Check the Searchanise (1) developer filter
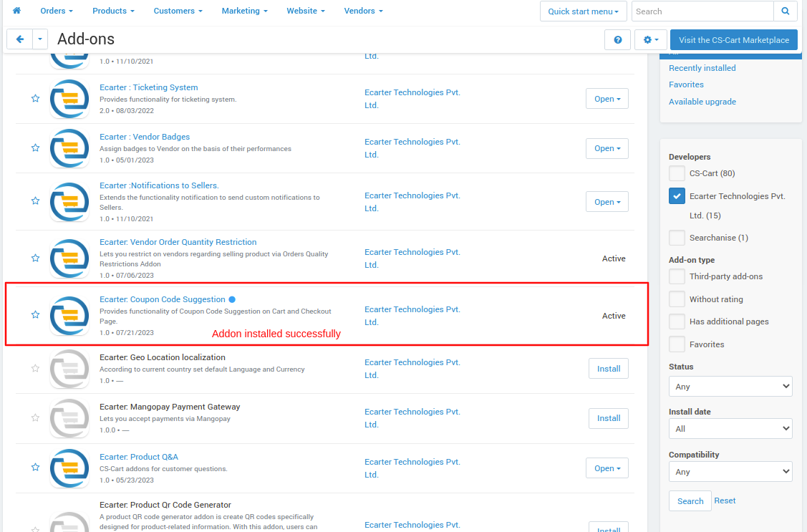The height and width of the screenshot is (532, 807). [x=677, y=238]
